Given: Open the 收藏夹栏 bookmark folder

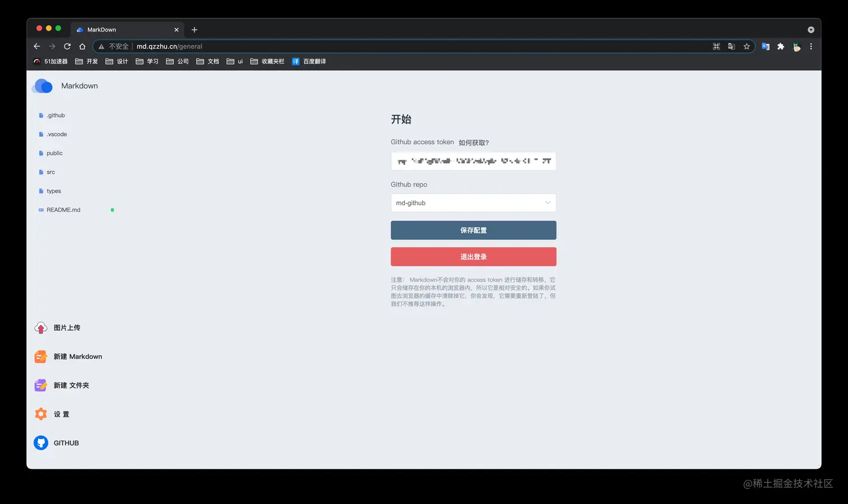Looking at the screenshot, I should tap(268, 62).
